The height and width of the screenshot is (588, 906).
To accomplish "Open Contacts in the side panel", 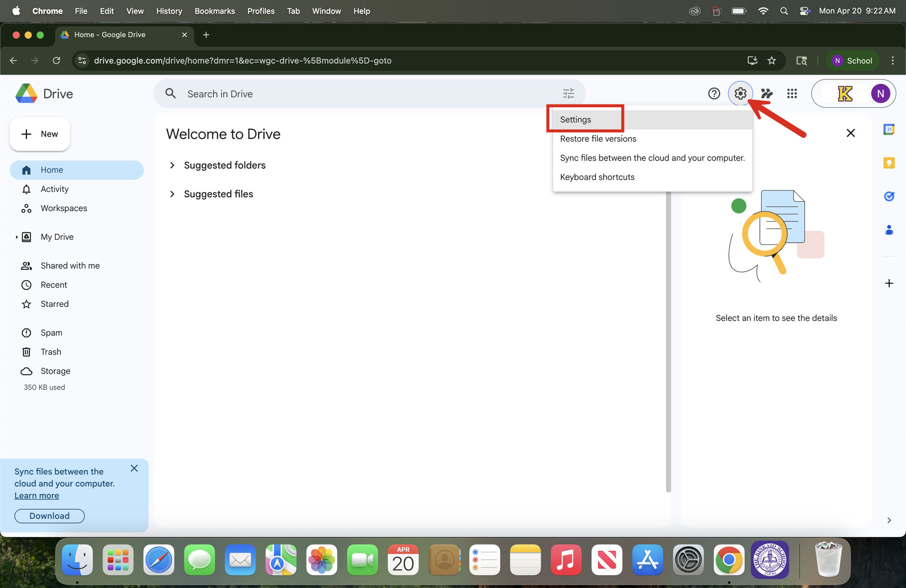I will click(x=889, y=230).
